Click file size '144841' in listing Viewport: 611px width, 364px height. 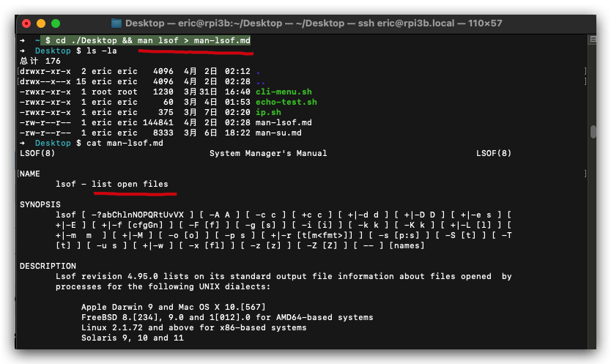(158, 122)
